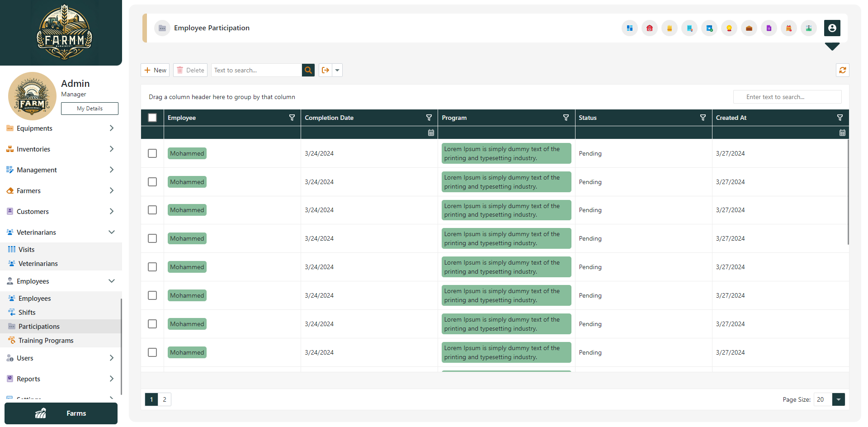Click the New button

tap(155, 70)
